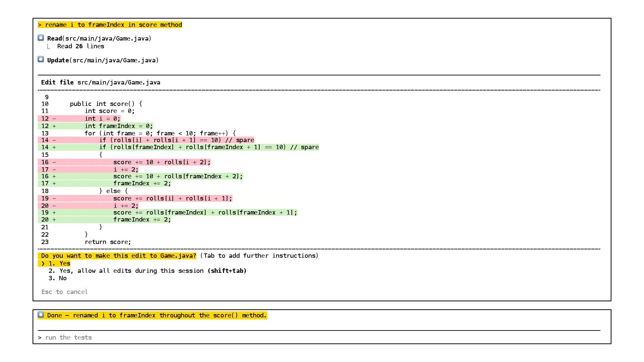
Task: Click the return score line 23
Action: [x=107, y=242]
